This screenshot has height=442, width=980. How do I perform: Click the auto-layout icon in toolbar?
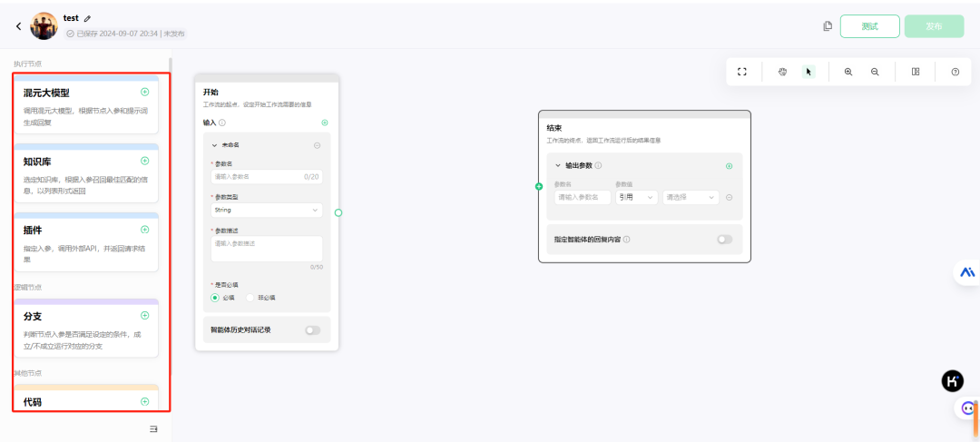tap(916, 72)
